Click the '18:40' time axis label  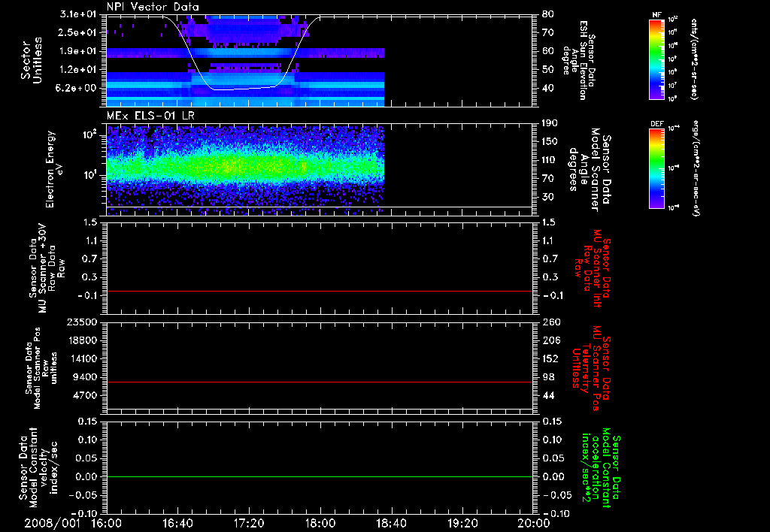tap(391, 523)
